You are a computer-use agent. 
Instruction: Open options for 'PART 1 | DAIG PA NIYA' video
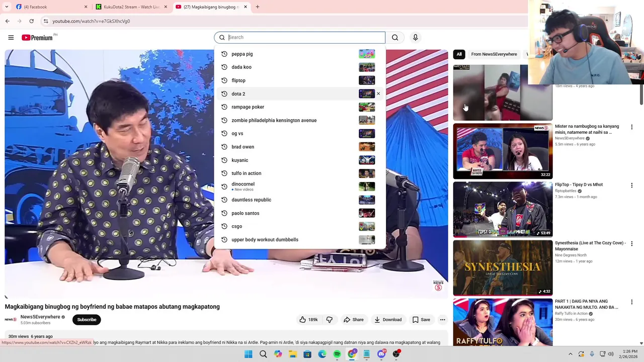pos(632,302)
